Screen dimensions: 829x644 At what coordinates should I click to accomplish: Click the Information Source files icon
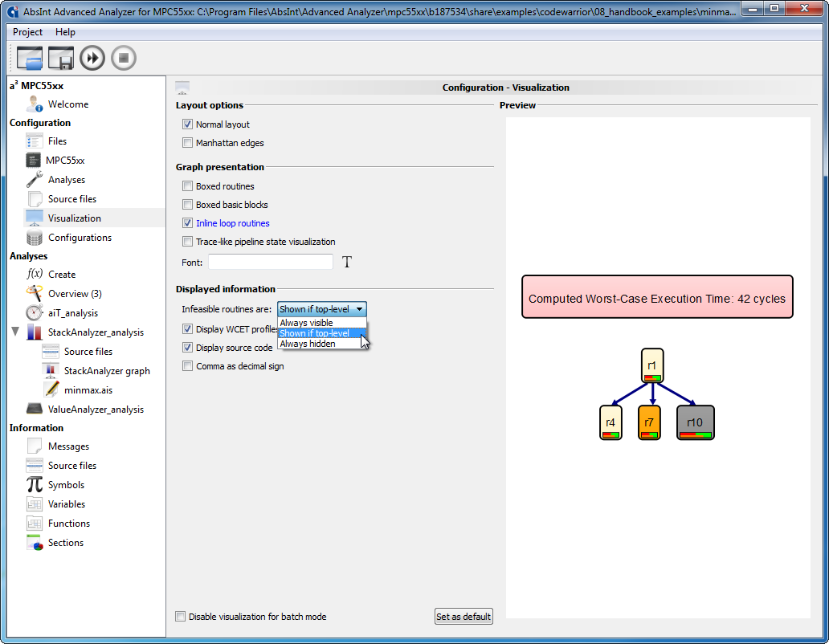pos(35,466)
